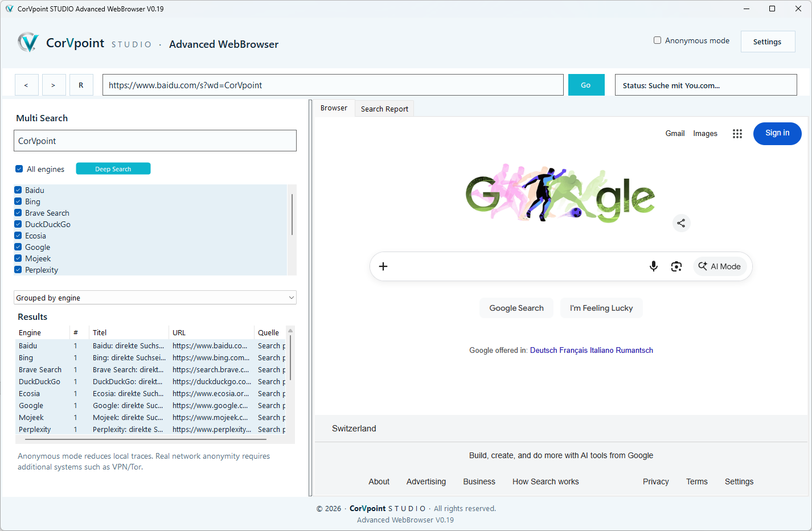
Task: Switch Google language to Deutsch
Action: (x=543, y=350)
